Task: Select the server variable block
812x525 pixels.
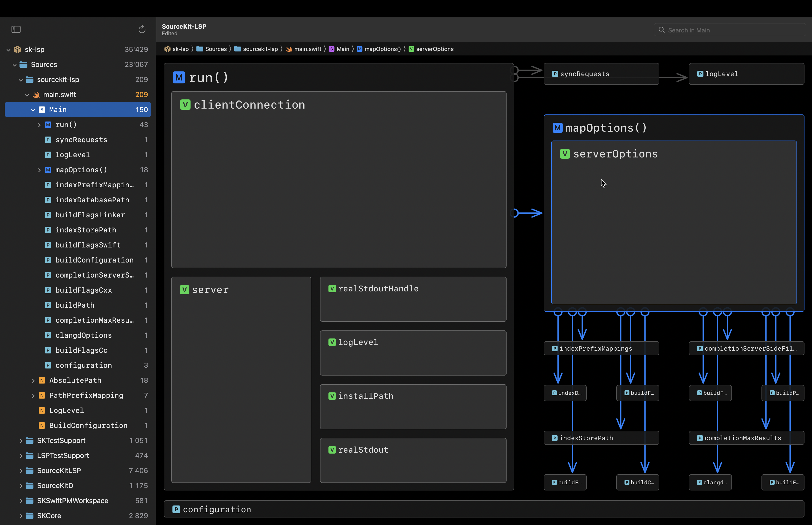Action: coord(241,380)
